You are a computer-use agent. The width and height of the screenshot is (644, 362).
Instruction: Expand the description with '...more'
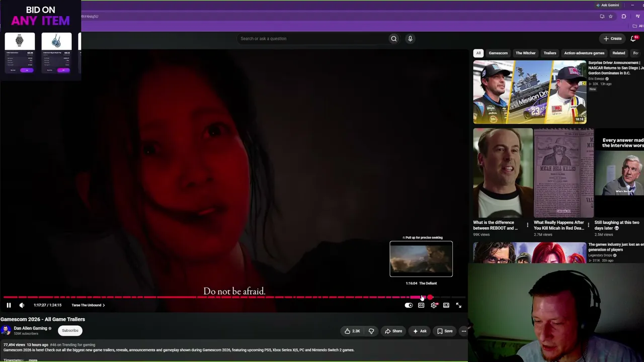coord(32,360)
